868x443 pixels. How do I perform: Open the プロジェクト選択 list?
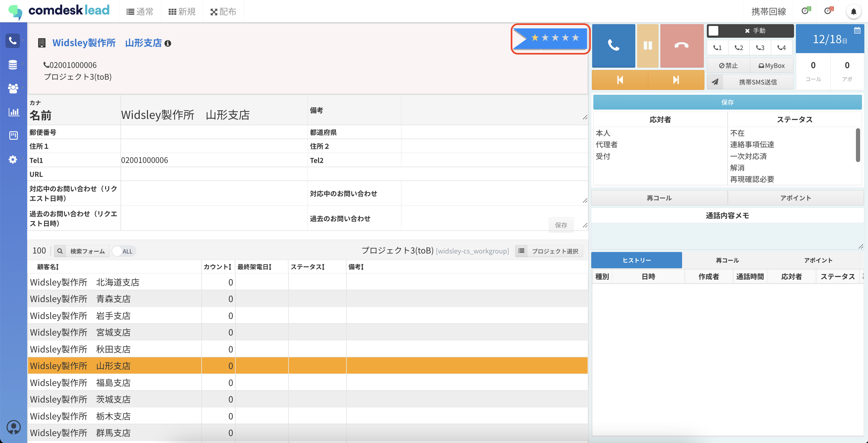click(549, 251)
